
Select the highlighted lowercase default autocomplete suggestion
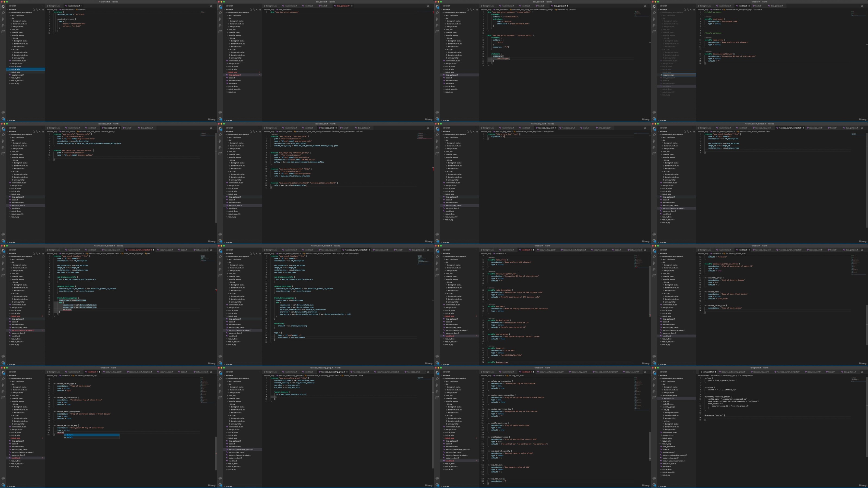tap(70, 435)
